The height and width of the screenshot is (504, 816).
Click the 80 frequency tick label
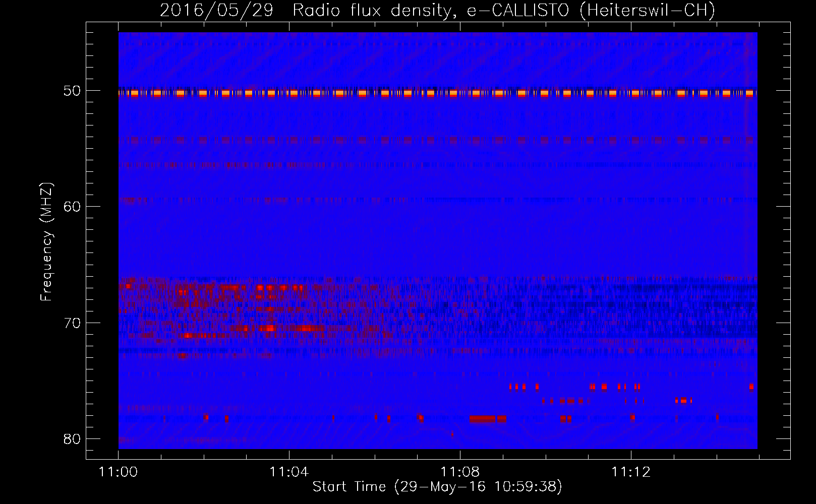pyautogui.click(x=71, y=439)
